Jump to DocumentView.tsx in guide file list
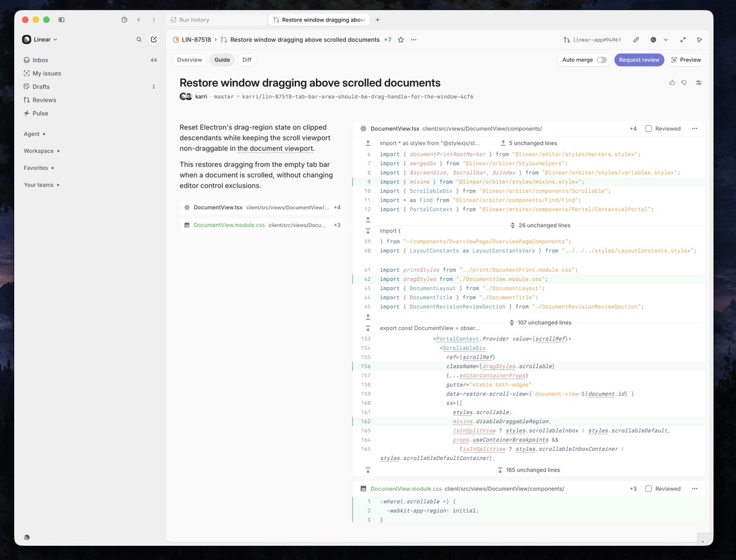 coord(262,207)
